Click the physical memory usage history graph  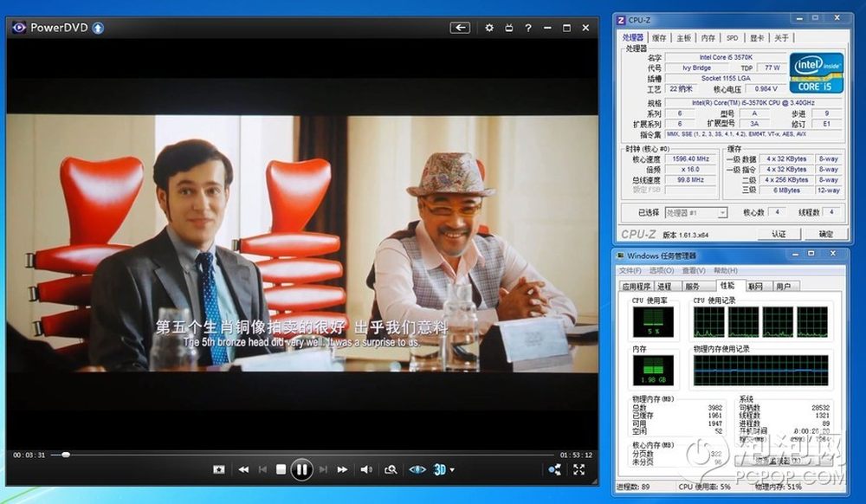point(760,370)
